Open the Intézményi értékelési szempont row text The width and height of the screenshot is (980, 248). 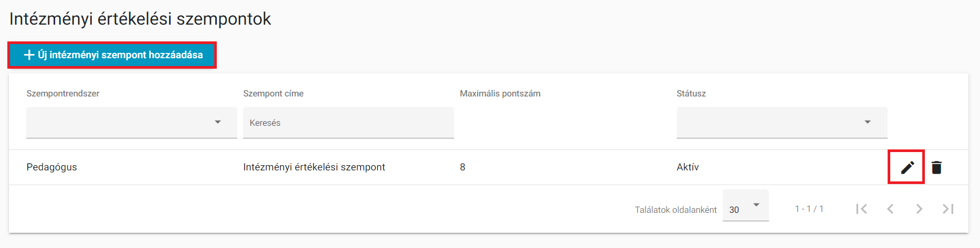[x=314, y=167]
